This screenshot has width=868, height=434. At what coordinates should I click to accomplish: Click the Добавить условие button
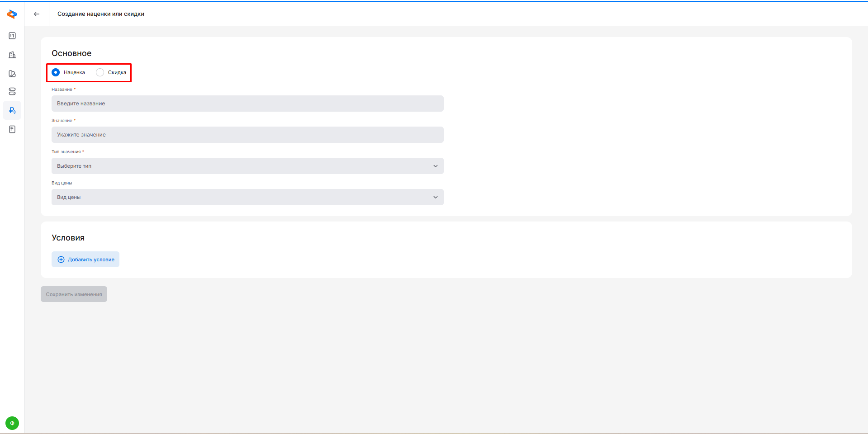click(x=85, y=259)
